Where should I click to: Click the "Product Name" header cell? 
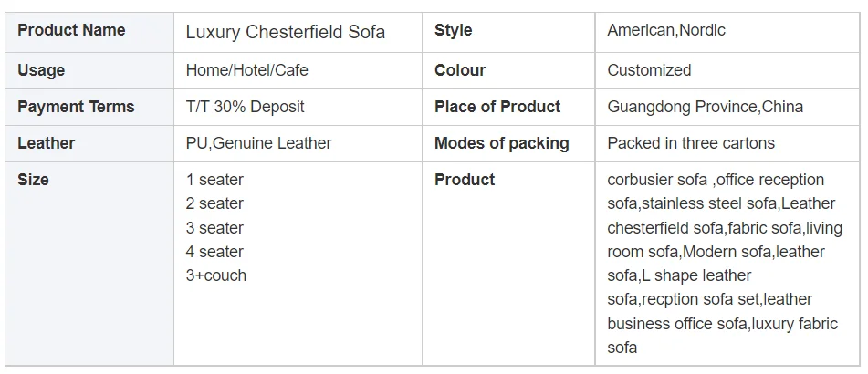(71, 30)
